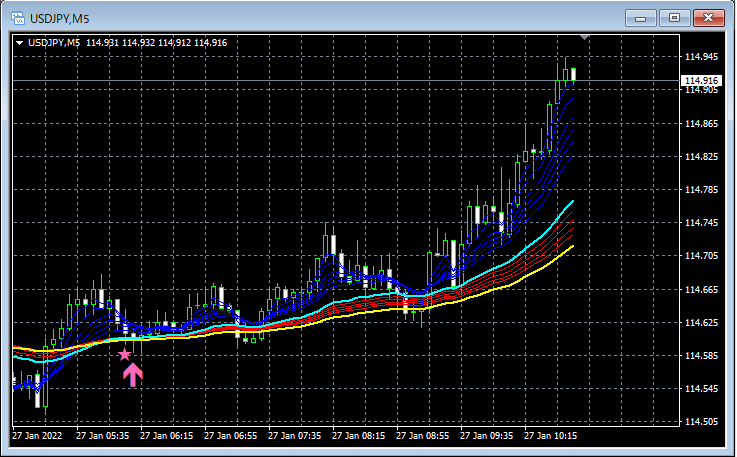This screenshot has width=737, height=457.
Task: Maximize the USDJPY,M5 chart window
Action: click(674, 18)
